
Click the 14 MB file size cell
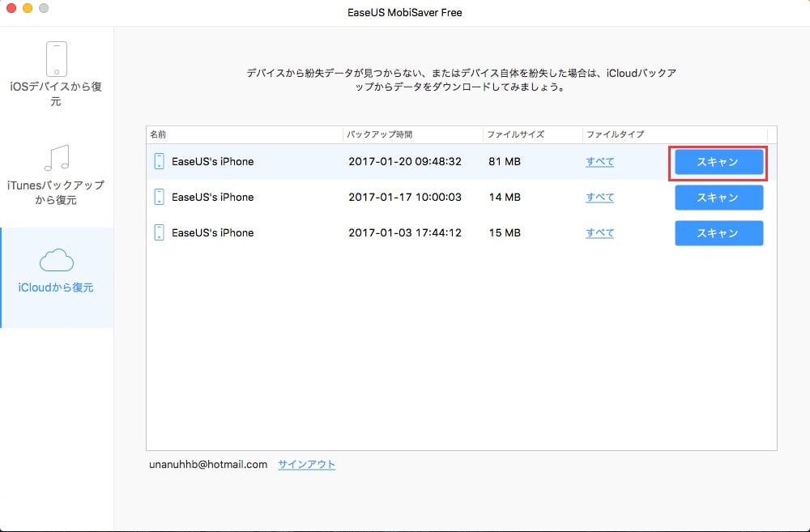[x=505, y=198]
